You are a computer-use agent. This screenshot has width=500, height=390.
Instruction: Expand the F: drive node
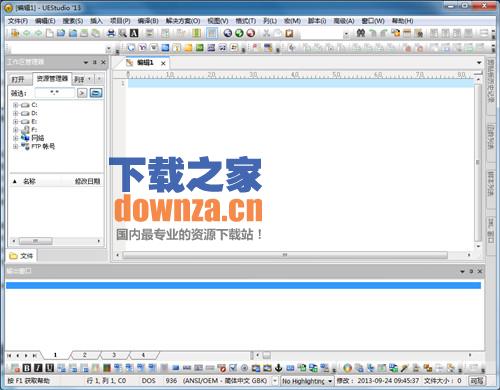click(15, 130)
